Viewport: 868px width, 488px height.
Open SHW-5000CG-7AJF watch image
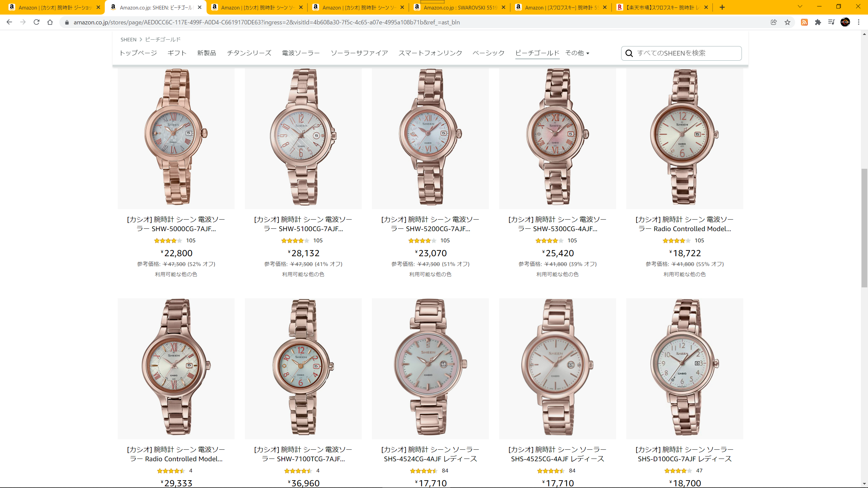176,138
